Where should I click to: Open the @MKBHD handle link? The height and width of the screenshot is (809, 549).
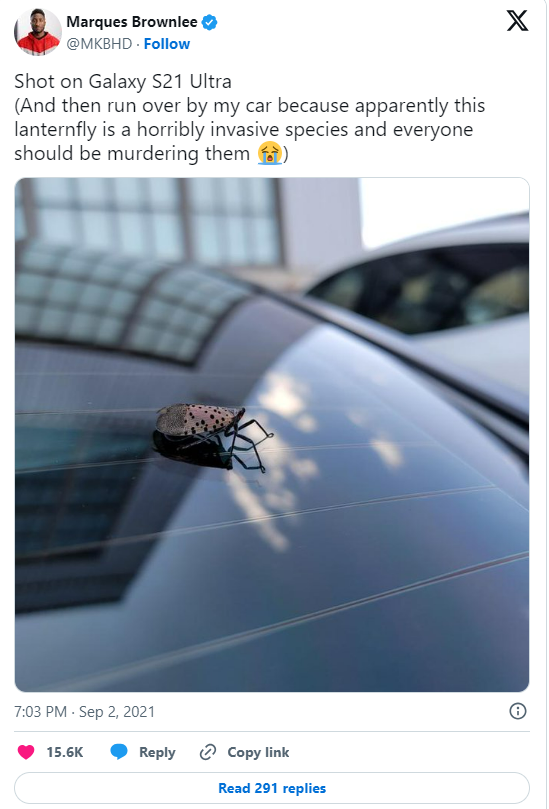pyautogui.click(x=99, y=44)
